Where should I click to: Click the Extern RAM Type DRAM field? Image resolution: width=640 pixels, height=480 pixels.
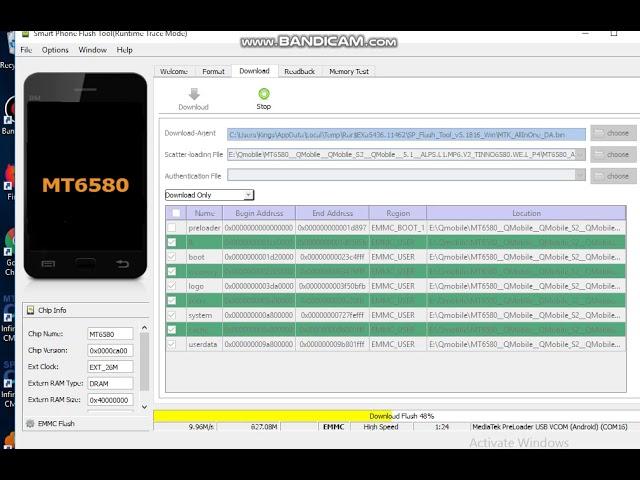(x=110, y=383)
